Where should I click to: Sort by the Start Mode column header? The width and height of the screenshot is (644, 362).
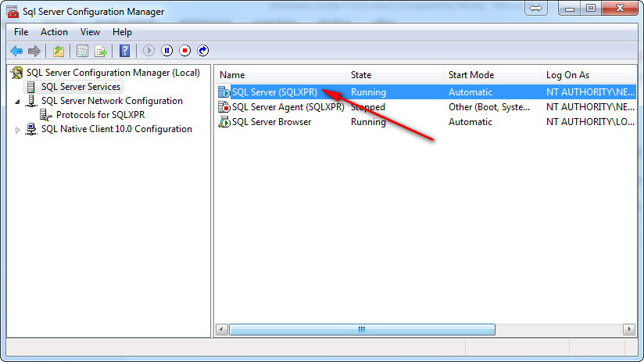(x=492, y=75)
